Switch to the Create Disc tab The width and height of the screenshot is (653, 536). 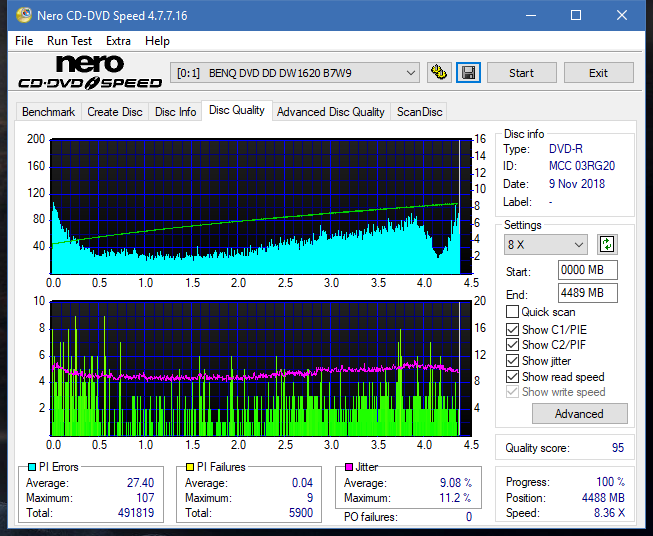[115, 112]
